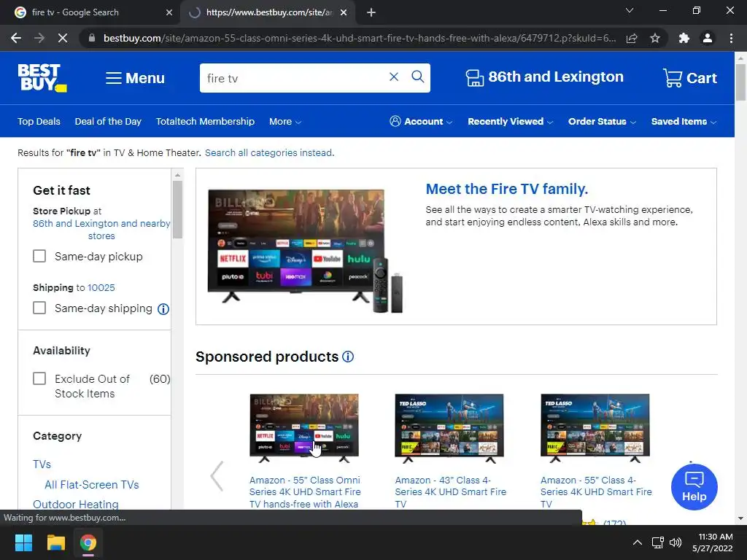This screenshot has height=560, width=747.
Task: Open the Help chat button
Action: click(694, 486)
